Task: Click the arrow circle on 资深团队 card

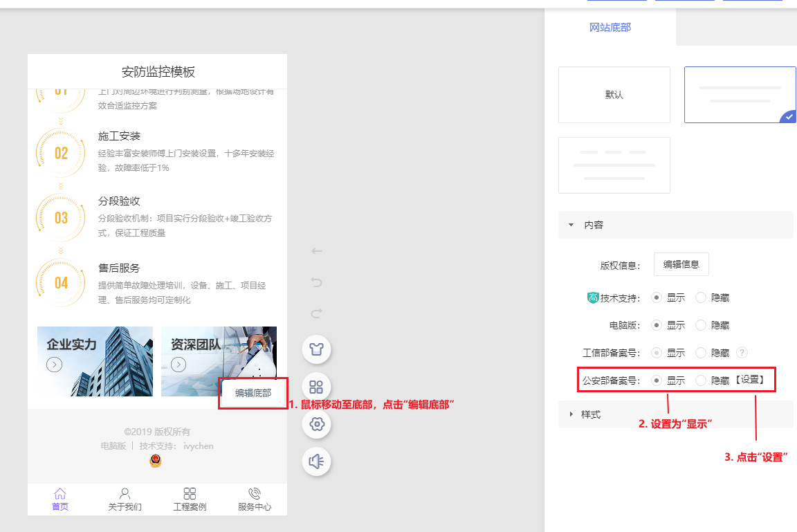Action: pyautogui.click(x=178, y=365)
